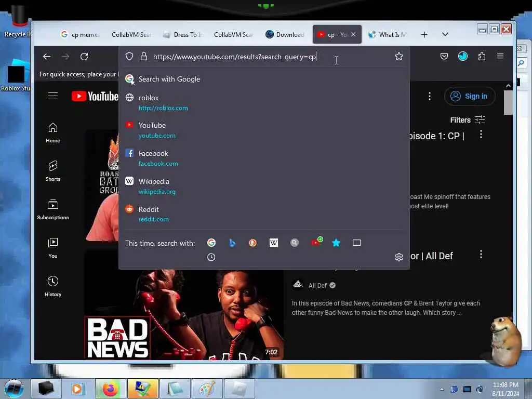Switch to the Download tab
The image size is (532, 399).
(285, 35)
